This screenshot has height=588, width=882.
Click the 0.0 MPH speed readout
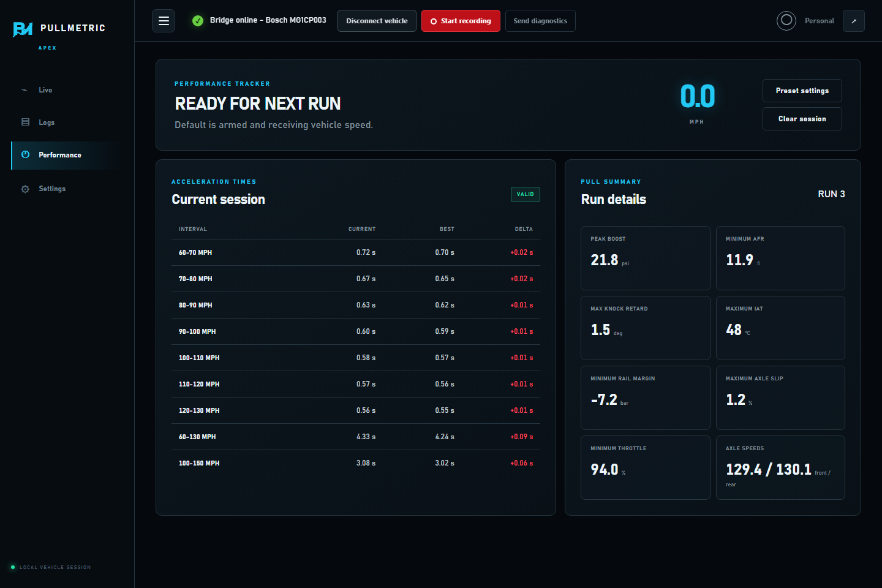point(698,96)
